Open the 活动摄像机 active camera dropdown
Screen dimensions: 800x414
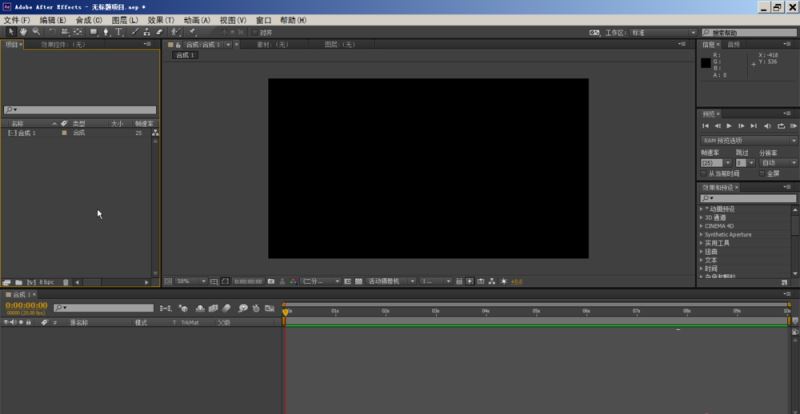(390, 281)
